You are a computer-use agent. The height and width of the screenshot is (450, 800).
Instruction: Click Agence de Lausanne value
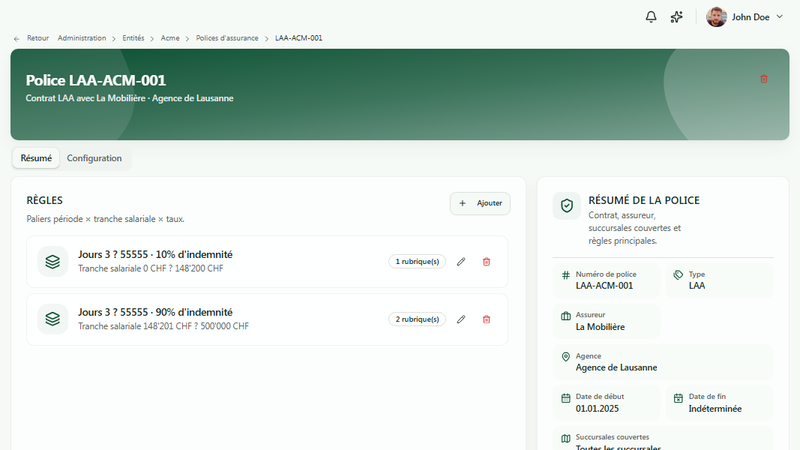(616, 368)
